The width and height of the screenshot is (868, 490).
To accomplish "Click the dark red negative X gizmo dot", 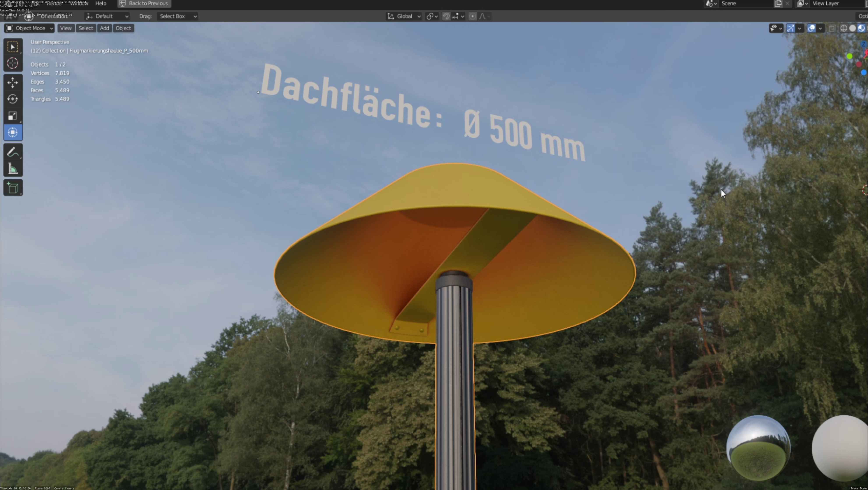I will tap(859, 64).
